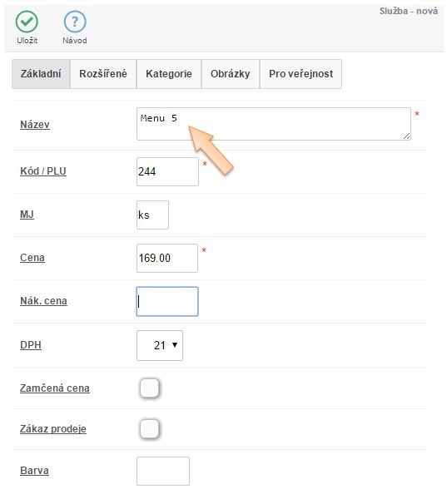Open the Pro veřejnost tab
This screenshot has height=504, width=447.
point(300,74)
